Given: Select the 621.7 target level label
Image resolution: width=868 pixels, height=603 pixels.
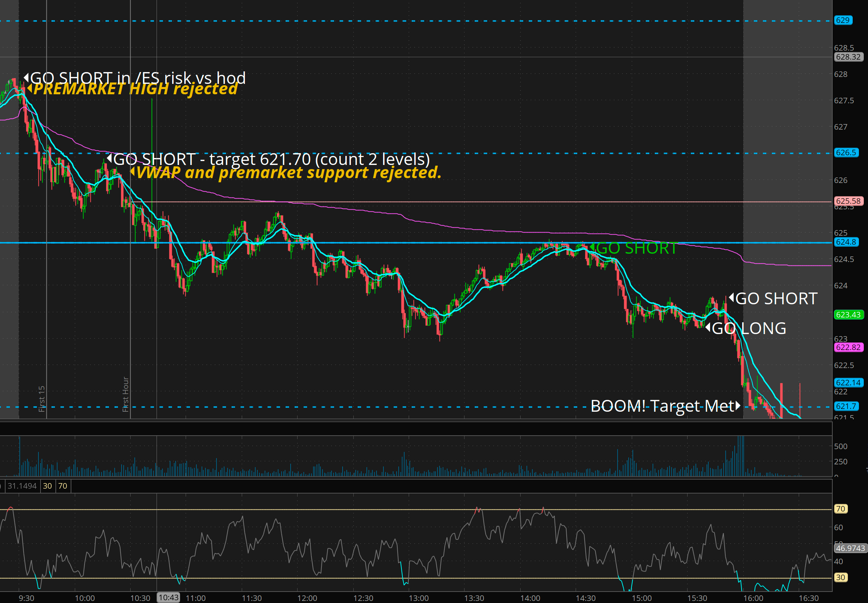Looking at the screenshot, I should pyautogui.click(x=846, y=407).
